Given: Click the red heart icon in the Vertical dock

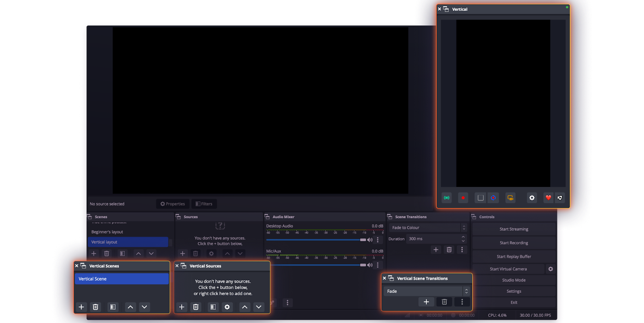Looking at the screenshot, I should pos(548,198).
